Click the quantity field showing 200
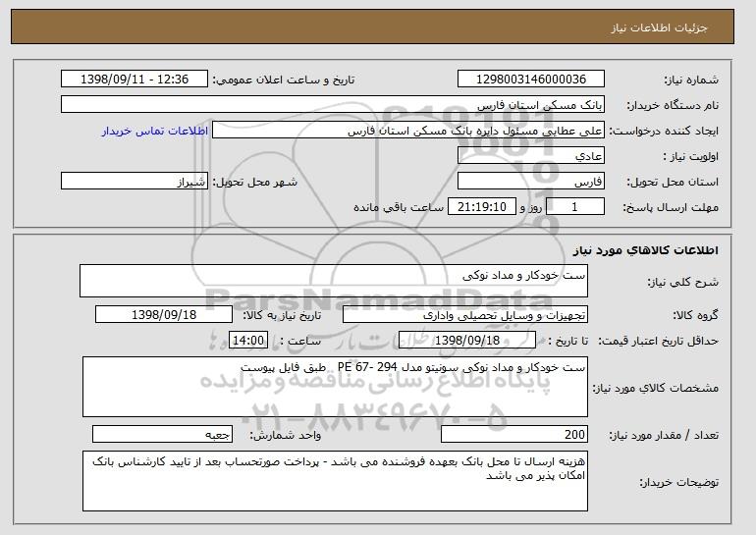The width and height of the screenshot is (756, 535). coord(514,434)
